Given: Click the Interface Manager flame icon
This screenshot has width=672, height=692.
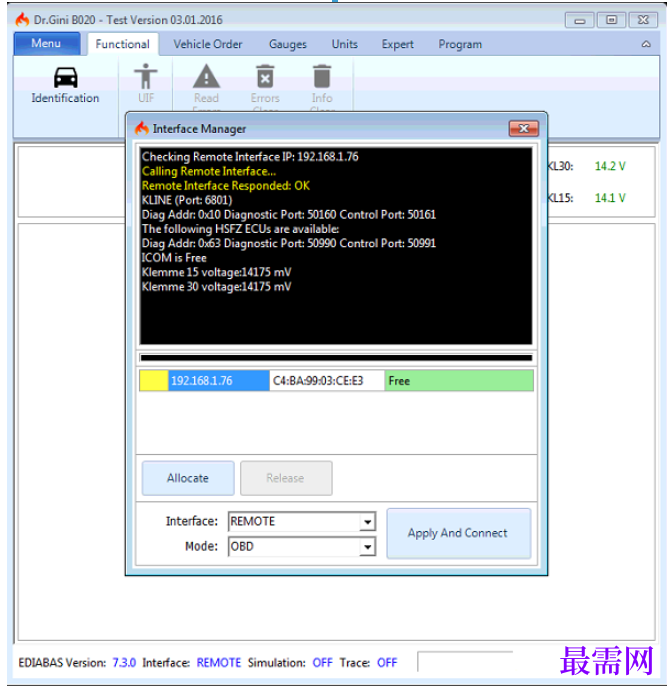Looking at the screenshot, I should [142, 128].
